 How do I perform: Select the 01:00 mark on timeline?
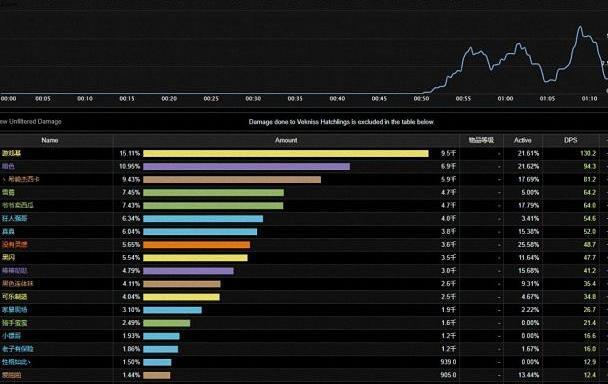coord(505,99)
